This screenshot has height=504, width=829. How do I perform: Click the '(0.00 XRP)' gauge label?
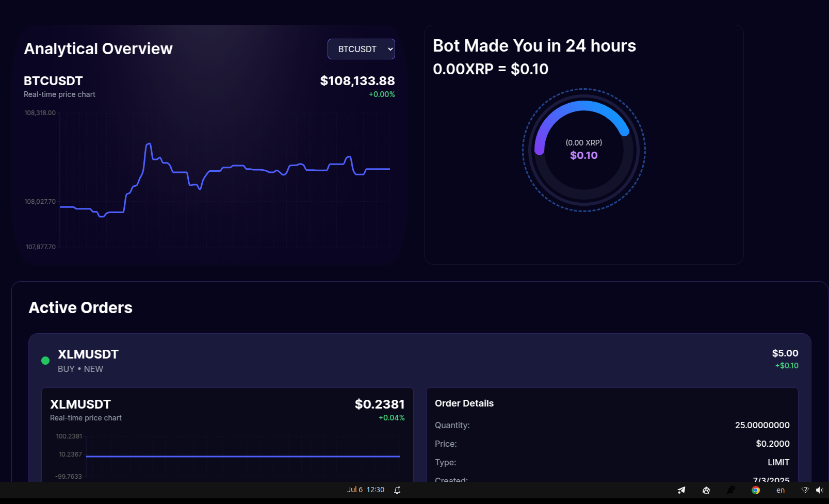[x=584, y=143]
